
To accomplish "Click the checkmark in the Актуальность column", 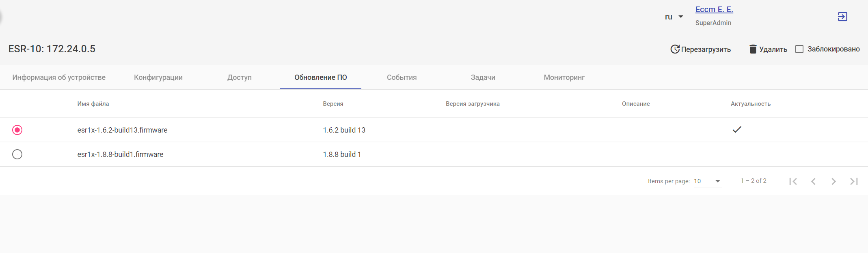I will click(736, 130).
